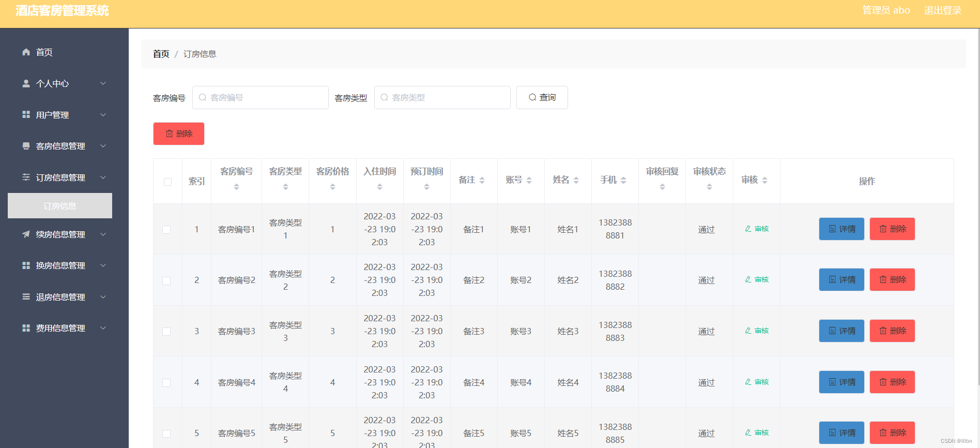Open 详情 for the 客房编号5 row
This screenshot has width=980, height=448.
(841, 432)
